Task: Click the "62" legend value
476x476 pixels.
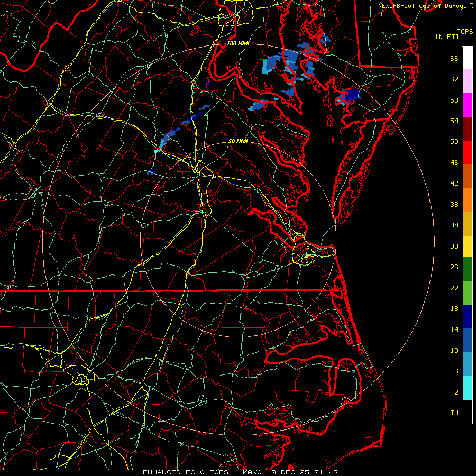Action: coord(454,79)
